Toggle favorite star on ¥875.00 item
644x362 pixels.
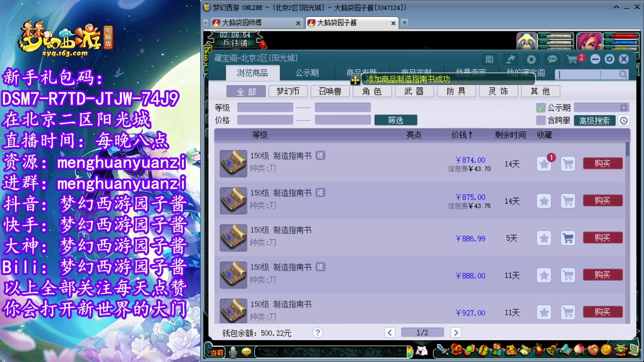[x=544, y=201]
